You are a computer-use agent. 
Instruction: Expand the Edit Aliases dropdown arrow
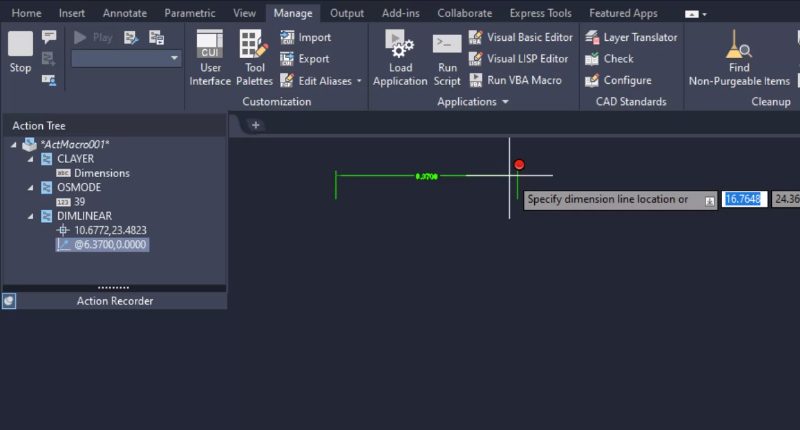[x=359, y=81]
